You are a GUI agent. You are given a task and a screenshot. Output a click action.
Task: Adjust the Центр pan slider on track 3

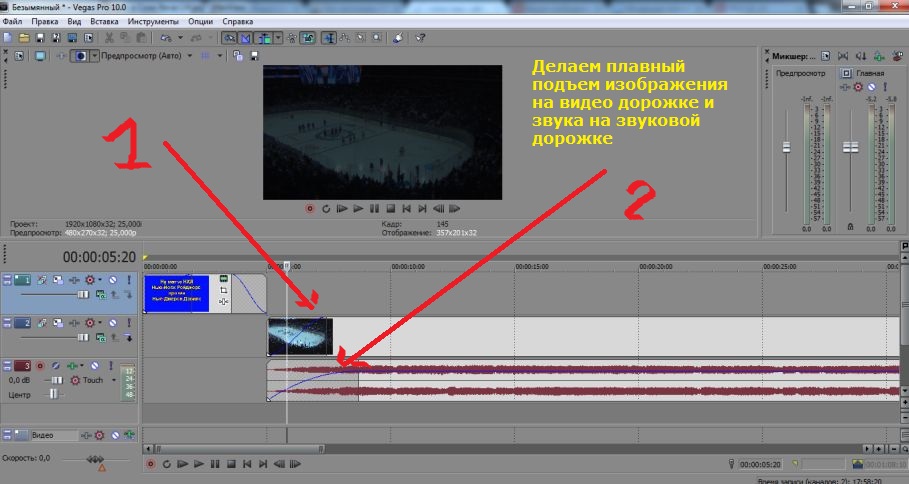(x=53, y=395)
